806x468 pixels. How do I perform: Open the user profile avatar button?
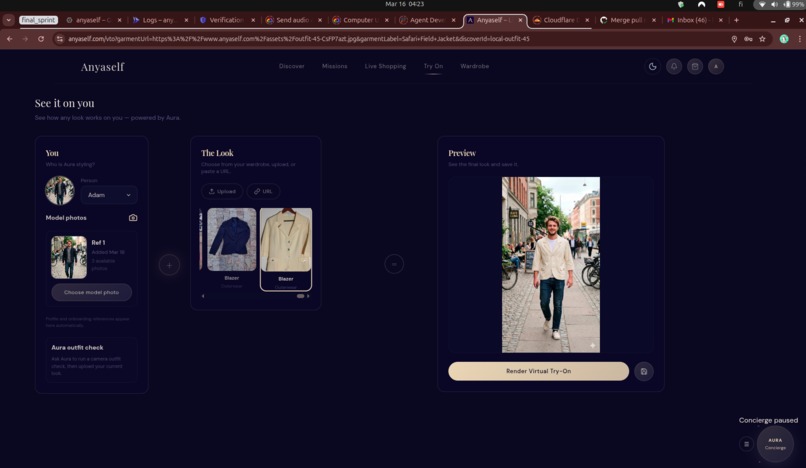click(x=716, y=66)
